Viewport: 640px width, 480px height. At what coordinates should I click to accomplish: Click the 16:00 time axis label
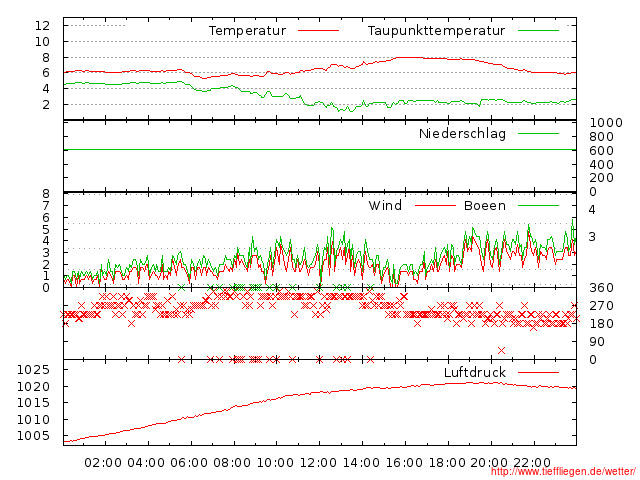click(404, 463)
